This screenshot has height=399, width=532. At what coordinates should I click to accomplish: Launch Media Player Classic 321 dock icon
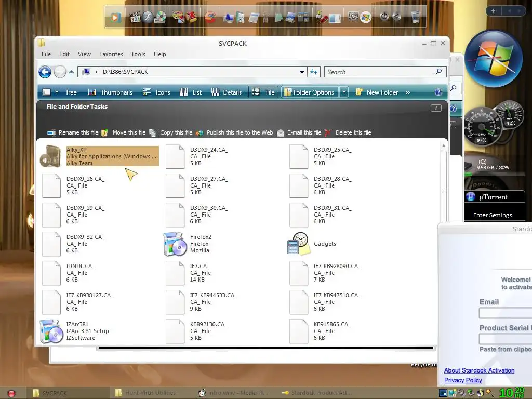136,17
